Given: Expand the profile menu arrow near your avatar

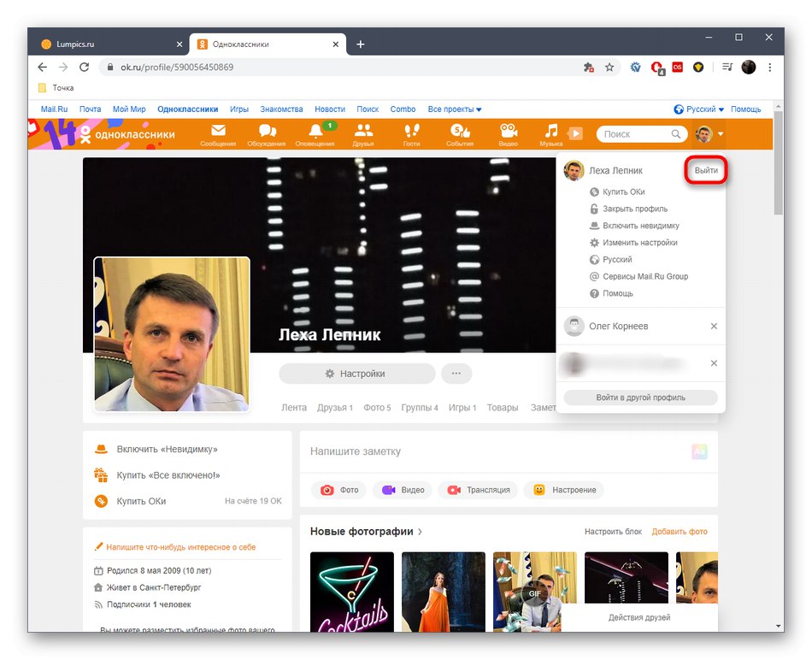Looking at the screenshot, I should pyautogui.click(x=721, y=134).
